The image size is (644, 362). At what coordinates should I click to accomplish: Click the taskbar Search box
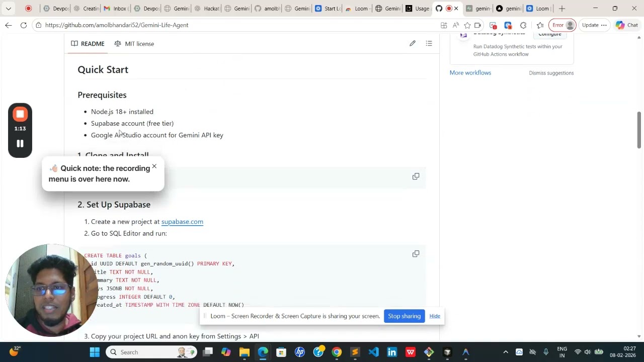[151, 352]
